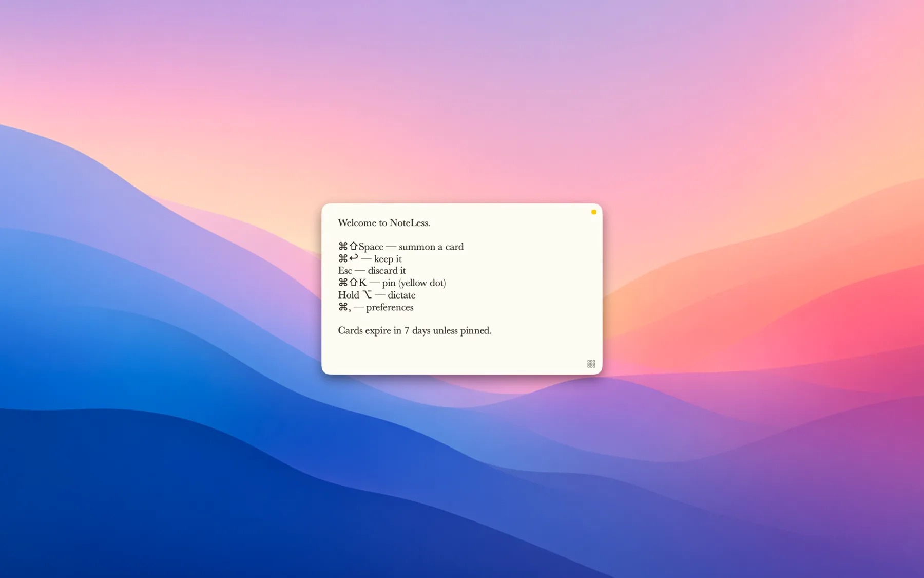Click the '⌘⇧K — pin (yellow dot)' line

click(x=392, y=283)
